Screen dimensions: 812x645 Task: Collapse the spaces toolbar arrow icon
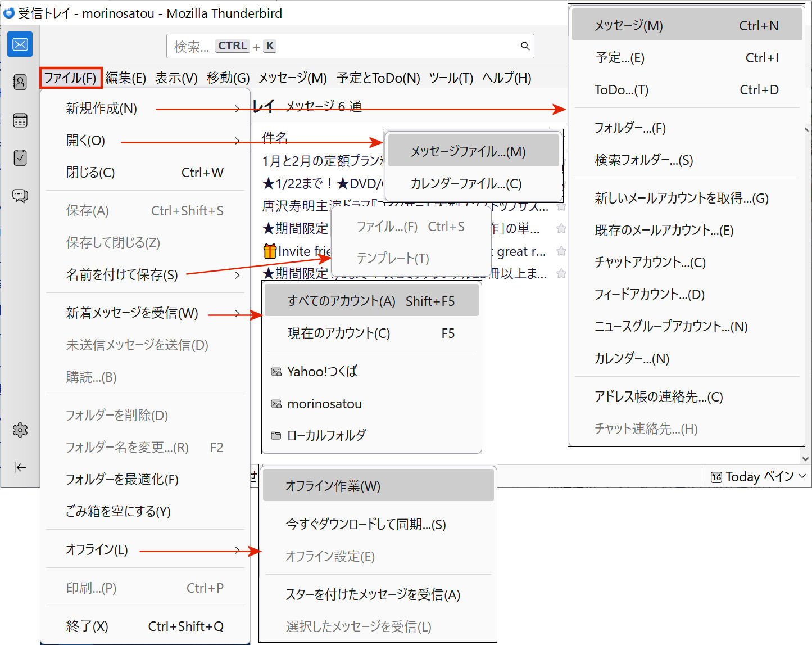coord(20,467)
